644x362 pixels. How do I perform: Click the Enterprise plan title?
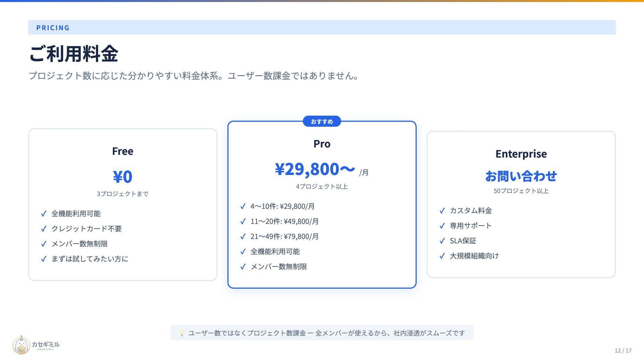point(521,154)
